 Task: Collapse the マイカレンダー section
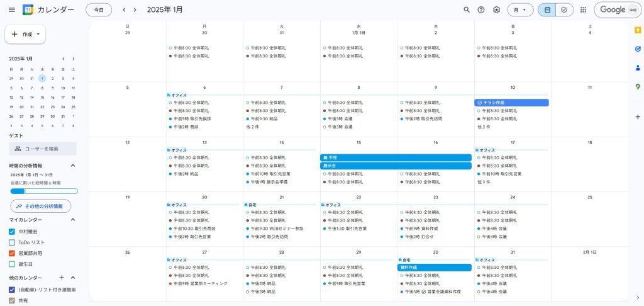73,220
